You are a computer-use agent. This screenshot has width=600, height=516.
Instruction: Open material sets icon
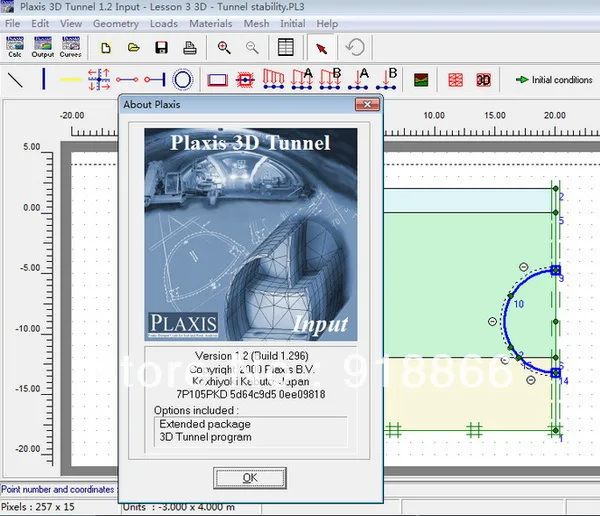click(x=421, y=80)
